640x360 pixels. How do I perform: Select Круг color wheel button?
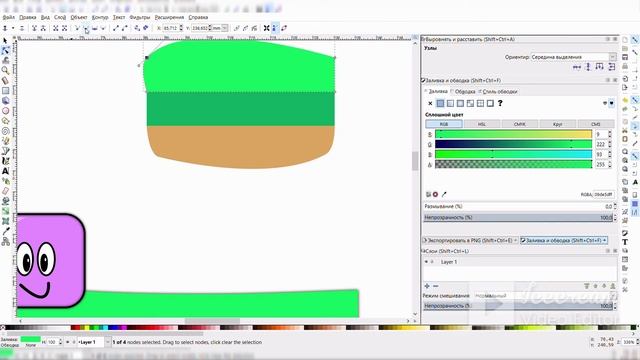click(558, 124)
